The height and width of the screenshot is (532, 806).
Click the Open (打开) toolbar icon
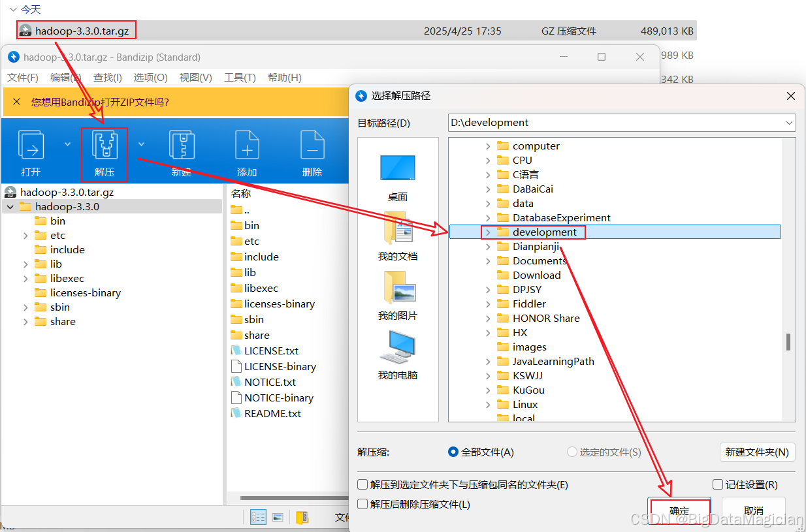31,146
